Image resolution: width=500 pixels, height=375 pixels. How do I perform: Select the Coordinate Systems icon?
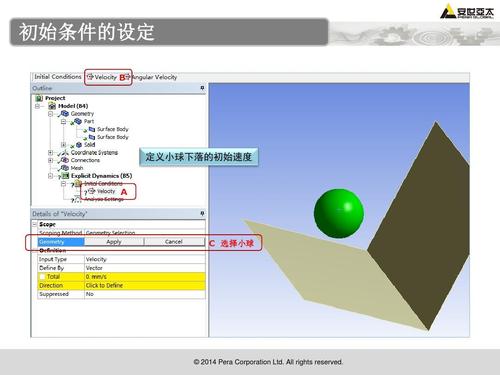pyautogui.click(x=65, y=153)
